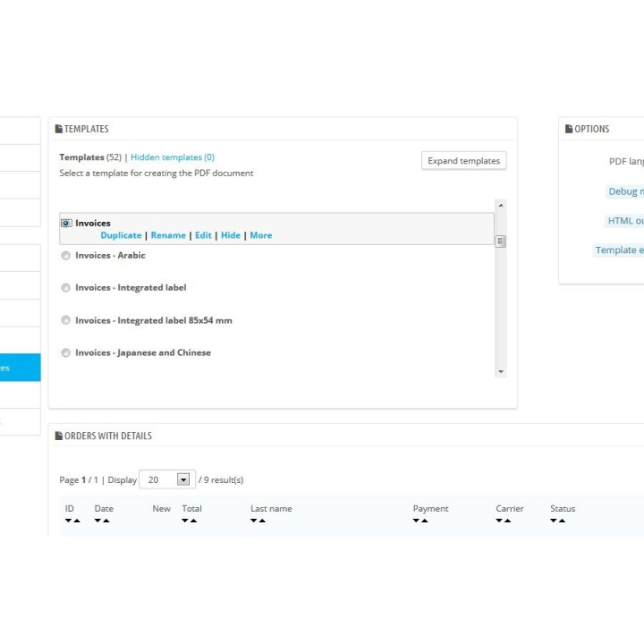Click the Templates (52) label
The height and width of the screenshot is (644, 644).
(x=90, y=157)
